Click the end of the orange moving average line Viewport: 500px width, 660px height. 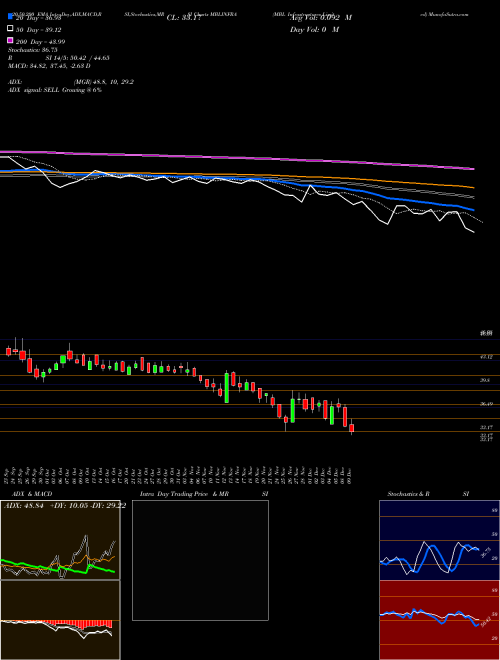pos(474,187)
